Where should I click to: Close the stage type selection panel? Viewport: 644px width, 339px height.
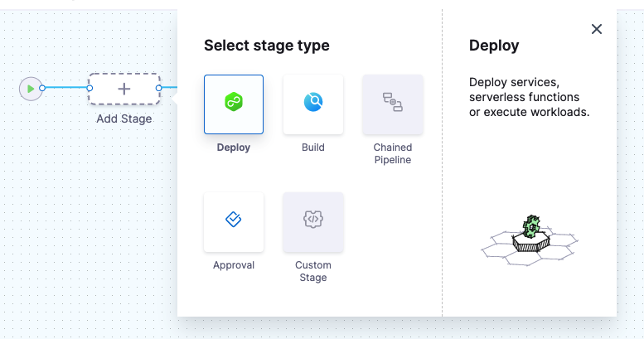coord(596,29)
